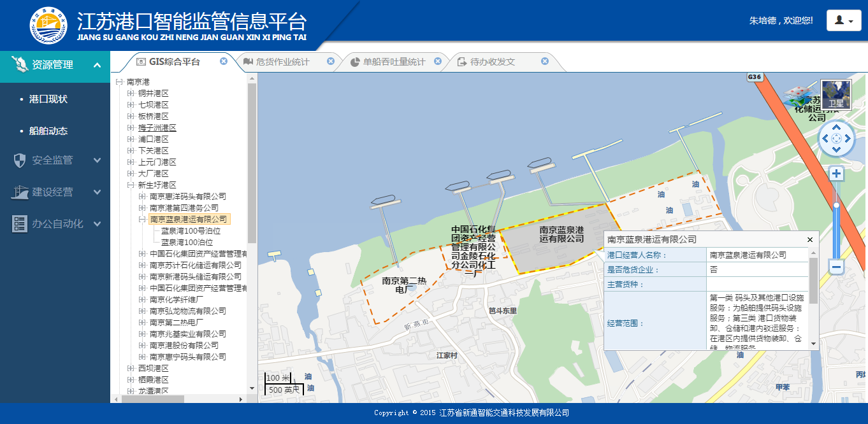The height and width of the screenshot is (424, 868).
Task: Select 蓝泉湾100号泊位 in the tree
Action: pyautogui.click(x=191, y=231)
